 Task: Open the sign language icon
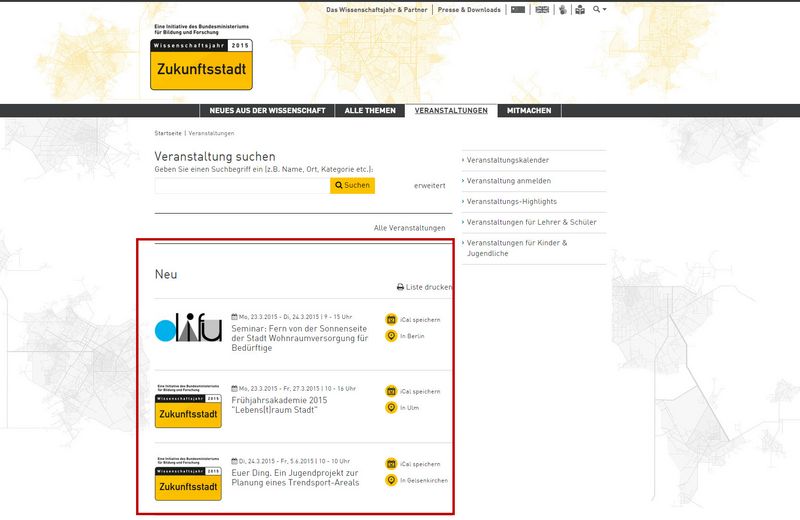pos(562,9)
